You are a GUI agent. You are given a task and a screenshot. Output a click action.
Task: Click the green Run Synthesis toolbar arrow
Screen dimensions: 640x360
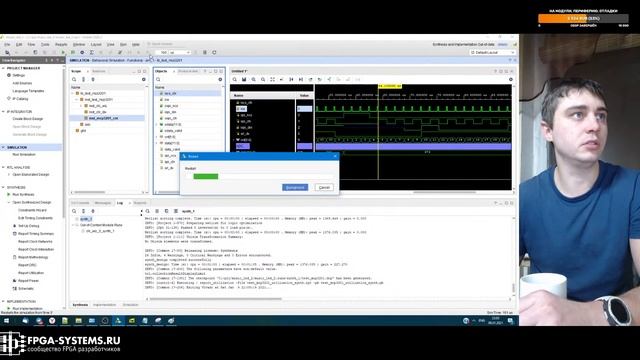[x=63, y=53]
